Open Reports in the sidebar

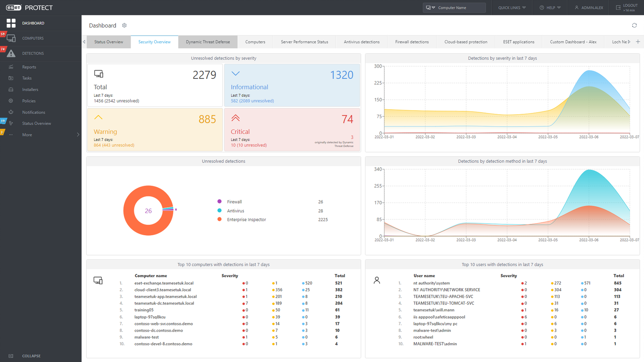(x=29, y=67)
